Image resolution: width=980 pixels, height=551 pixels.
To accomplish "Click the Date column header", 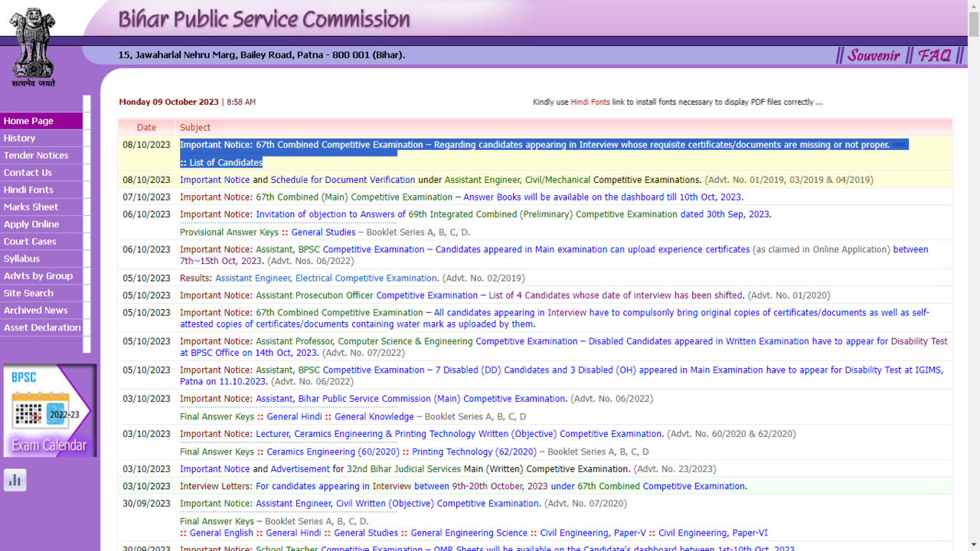I will click(146, 128).
